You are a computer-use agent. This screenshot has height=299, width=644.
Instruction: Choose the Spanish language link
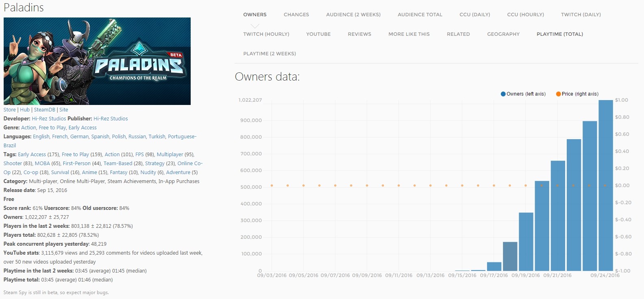click(x=100, y=137)
